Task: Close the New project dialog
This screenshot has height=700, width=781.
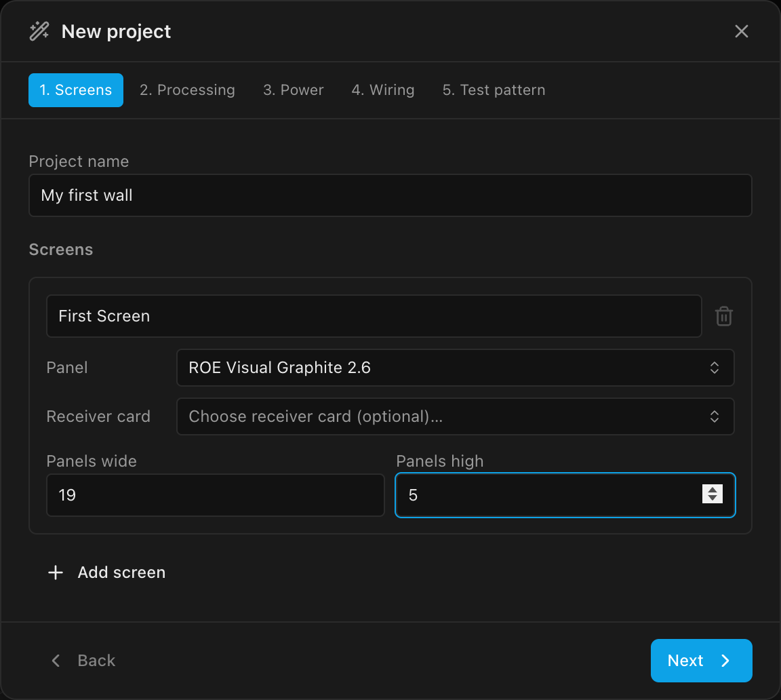Action: pos(742,31)
